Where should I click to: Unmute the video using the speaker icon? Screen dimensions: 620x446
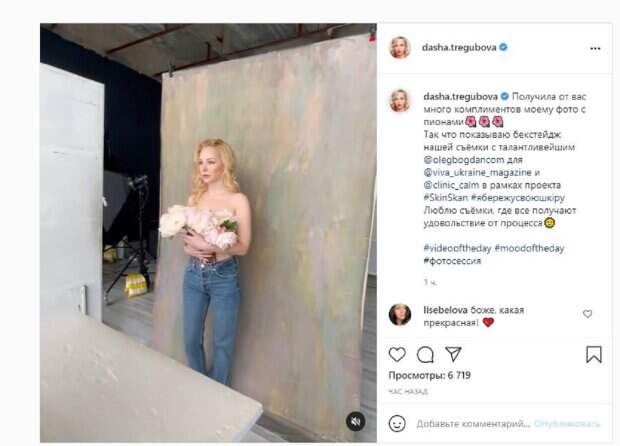(355, 421)
